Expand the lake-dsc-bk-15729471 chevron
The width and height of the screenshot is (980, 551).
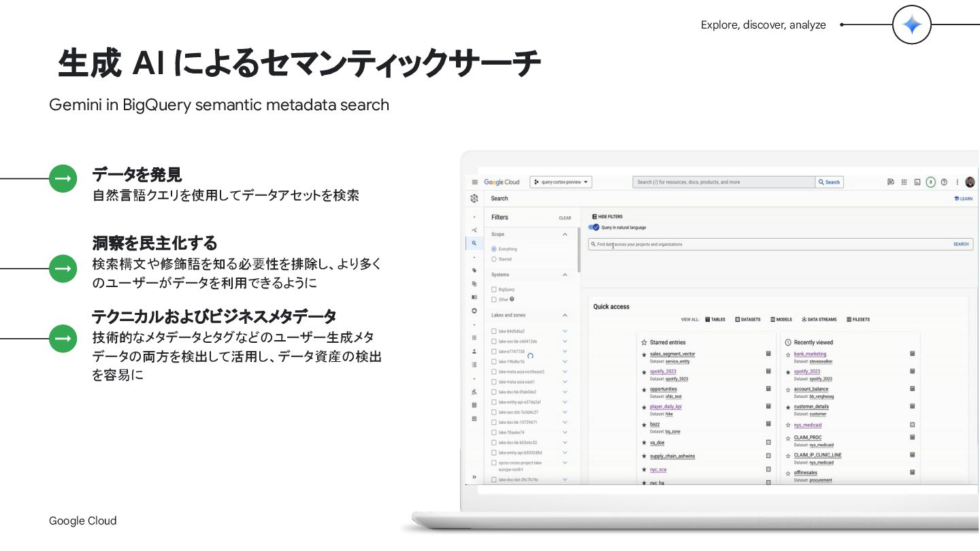point(565,422)
